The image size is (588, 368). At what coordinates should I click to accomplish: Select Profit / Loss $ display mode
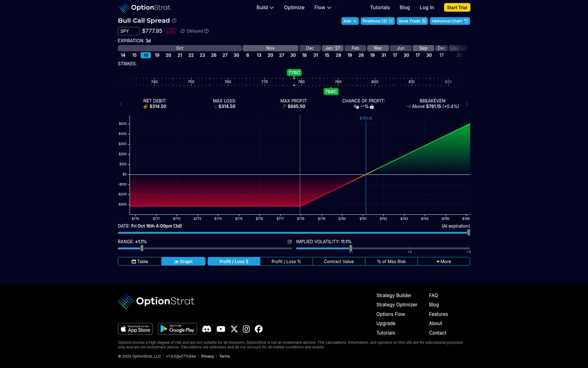coord(234,261)
